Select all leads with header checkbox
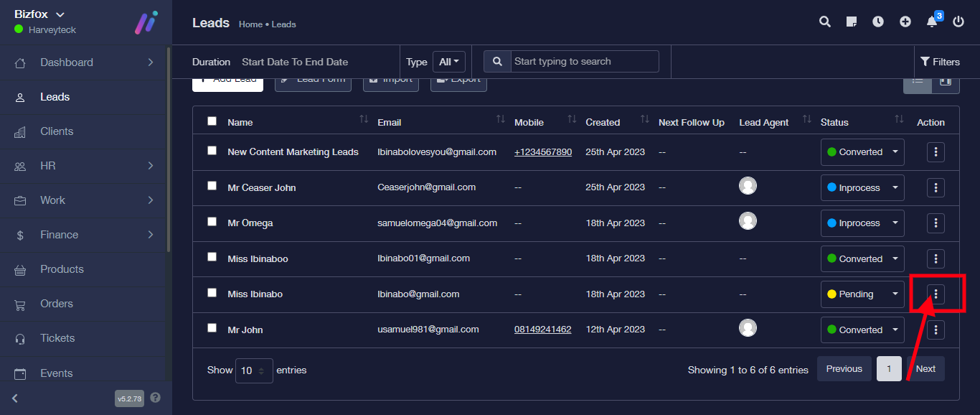This screenshot has height=415, width=980. click(212, 121)
